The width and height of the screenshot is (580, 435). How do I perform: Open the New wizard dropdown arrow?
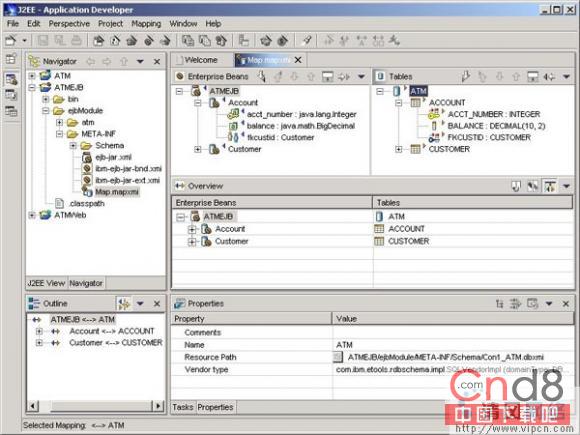[x=24, y=40]
